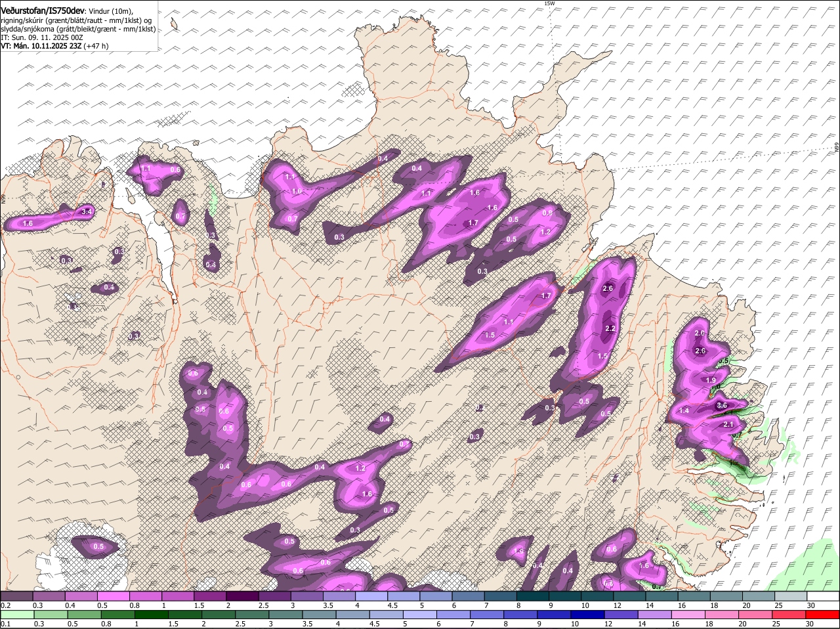Click the valid time 'VT: Mán. 10.11.2025 23Z' line
The height and width of the screenshot is (629, 840).
point(41,46)
